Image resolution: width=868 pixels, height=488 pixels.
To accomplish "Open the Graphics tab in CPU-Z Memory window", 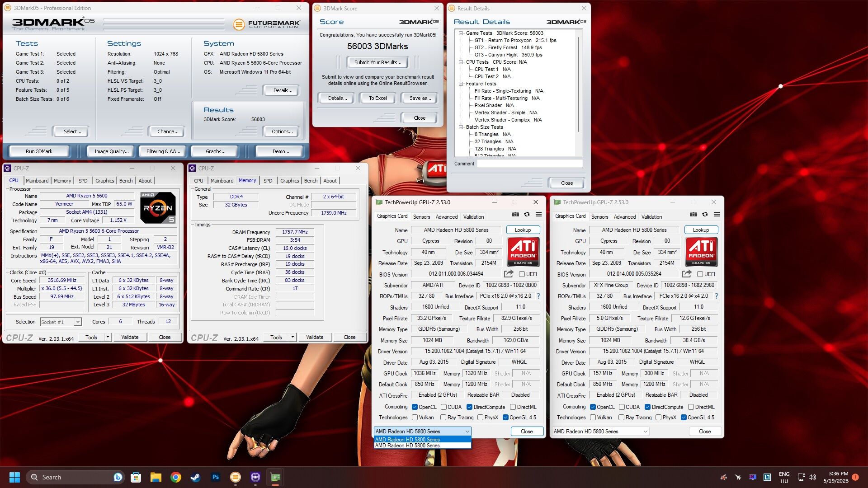I will tap(289, 181).
